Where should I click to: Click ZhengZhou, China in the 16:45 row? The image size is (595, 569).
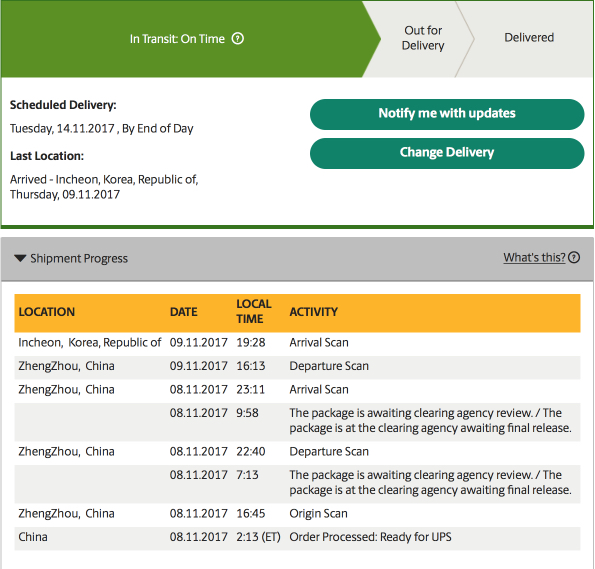[x=66, y=513]
